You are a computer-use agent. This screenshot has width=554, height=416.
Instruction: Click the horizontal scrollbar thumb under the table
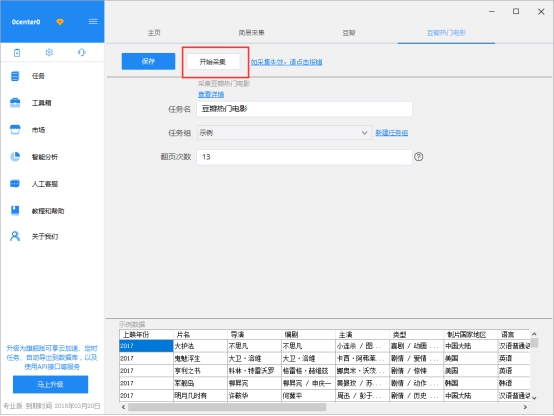tap(227, 407)
